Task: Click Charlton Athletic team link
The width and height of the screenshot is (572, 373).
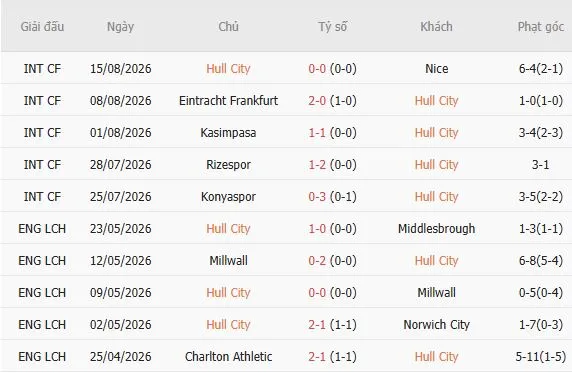Action: pos(228,357)
